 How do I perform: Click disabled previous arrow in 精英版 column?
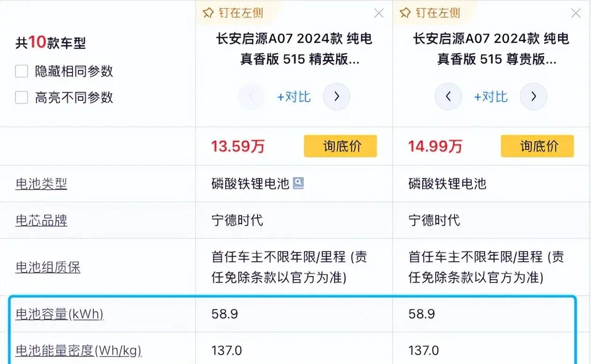[251, 97]
